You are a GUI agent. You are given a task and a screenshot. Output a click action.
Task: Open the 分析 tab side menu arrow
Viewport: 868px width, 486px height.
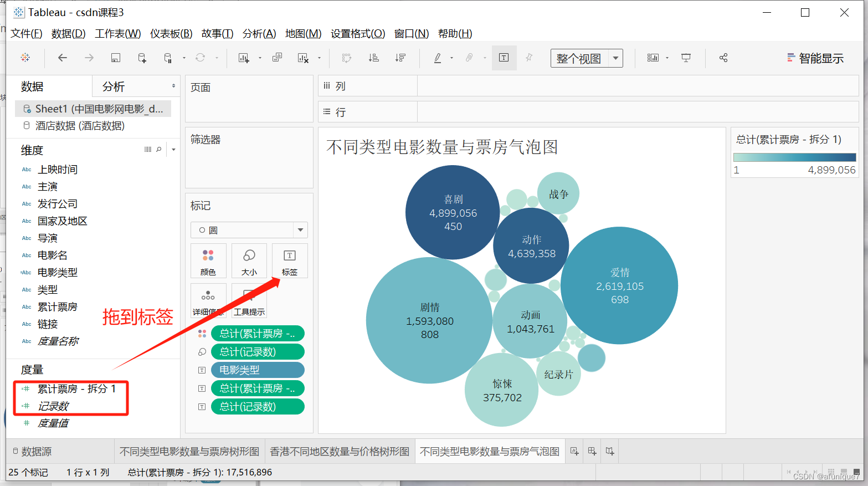173,86
